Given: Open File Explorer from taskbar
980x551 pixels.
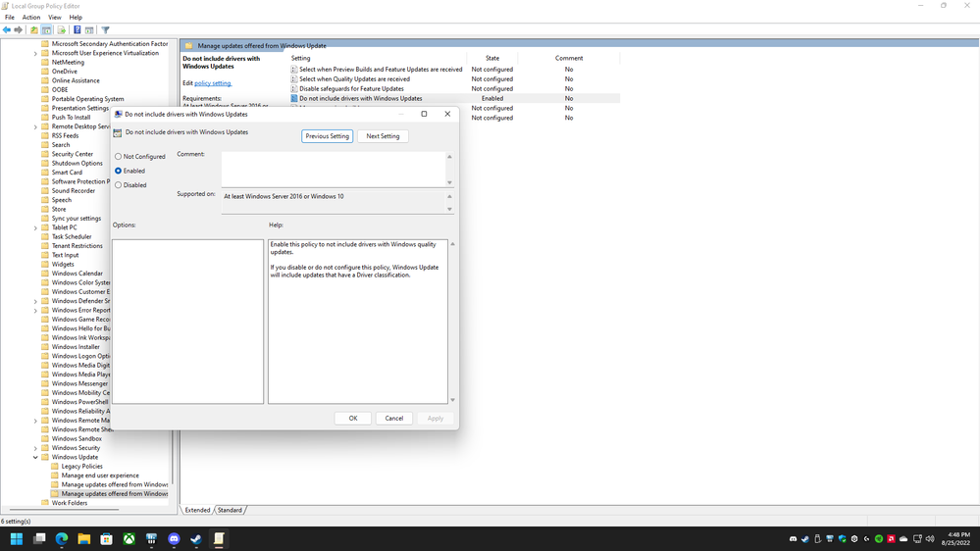Looking at the screenshot, I should (x=83, y=538).
